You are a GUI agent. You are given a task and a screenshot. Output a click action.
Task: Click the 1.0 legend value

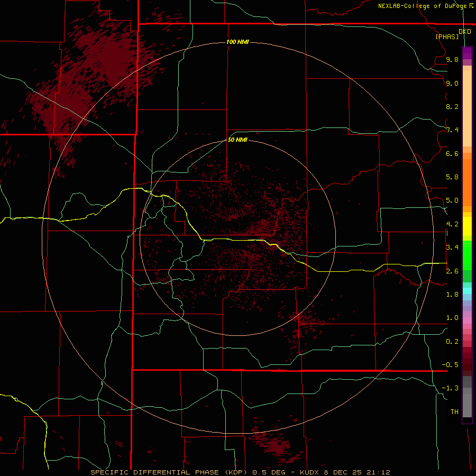click(452, 318)
